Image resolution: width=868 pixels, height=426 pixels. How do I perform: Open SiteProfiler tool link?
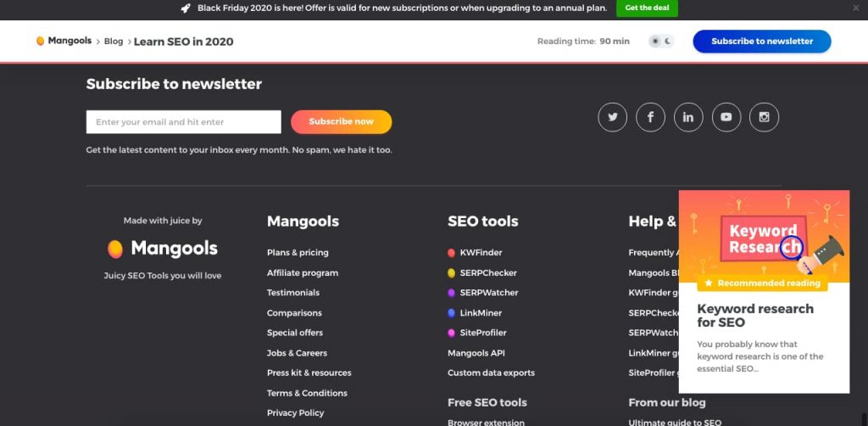(482, 333)
